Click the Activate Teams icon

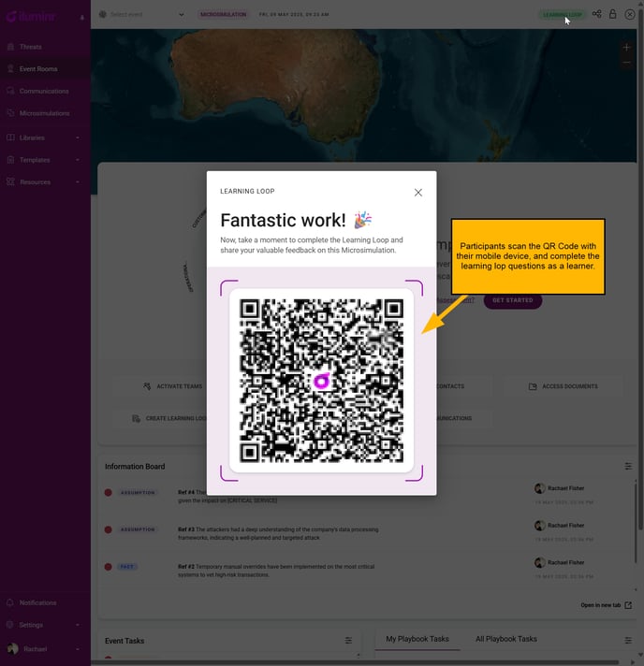click(x=147, y=386)
